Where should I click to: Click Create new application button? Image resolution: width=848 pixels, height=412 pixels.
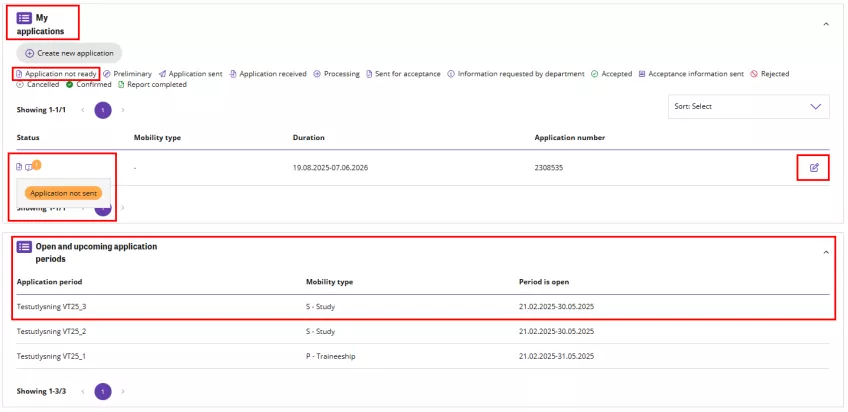tap(69, 53)
